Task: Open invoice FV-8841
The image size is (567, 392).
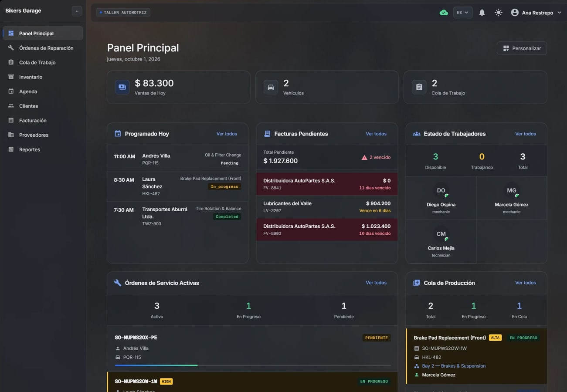Action: [x=327, y=184]
